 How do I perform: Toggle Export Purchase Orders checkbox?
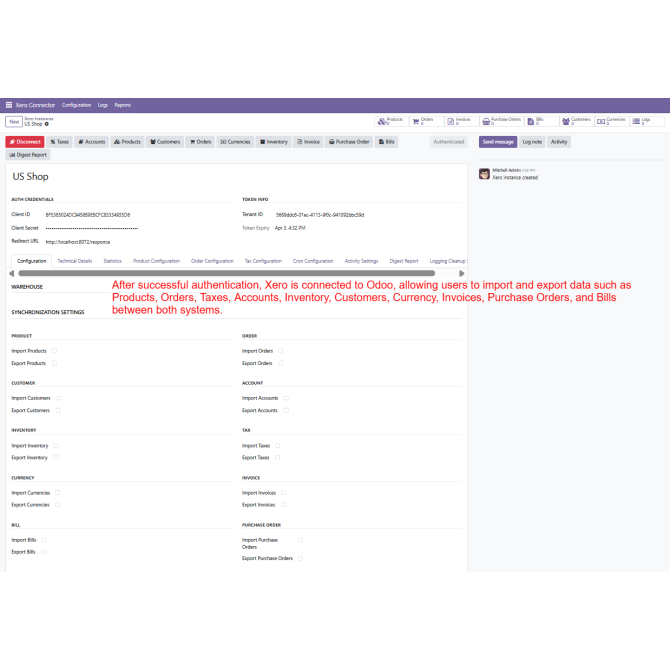click(x=300, y=558)
